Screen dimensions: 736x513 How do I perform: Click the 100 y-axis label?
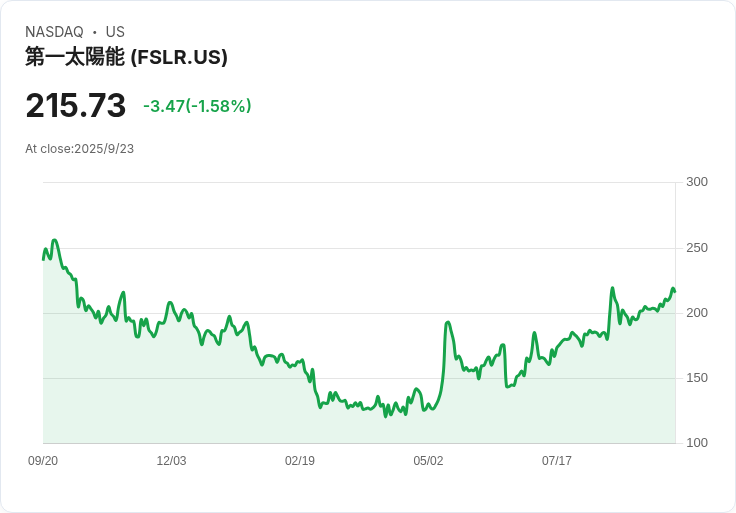(x=697, y=443)
